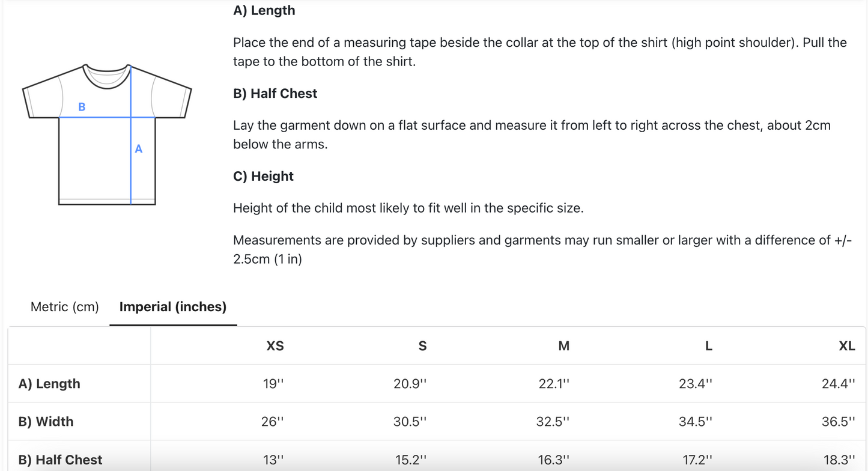The width and height of the screenshot is (868, 471).
Task: Click the 17.2'' half chest value for L
Action: [x=697, y=460]
